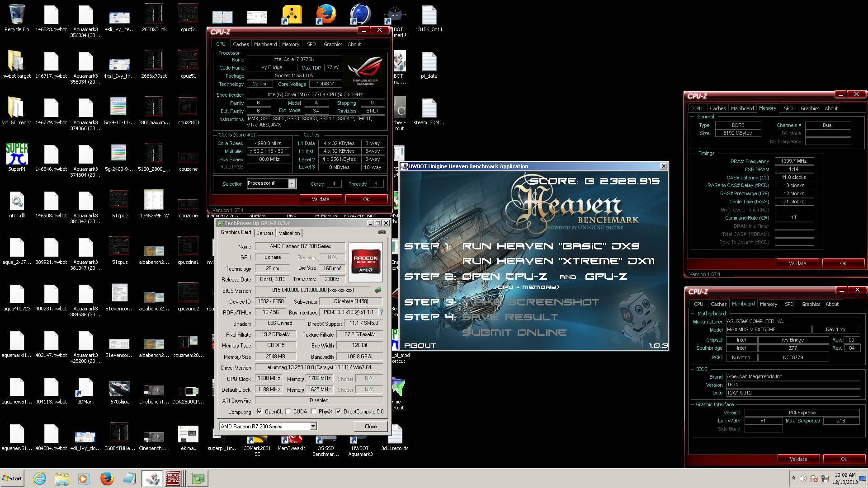Open the Firefox desktop shortcut at top
The height and width of the screenshot is (488, 868).
pyautogui.click(x=325, y=14)
